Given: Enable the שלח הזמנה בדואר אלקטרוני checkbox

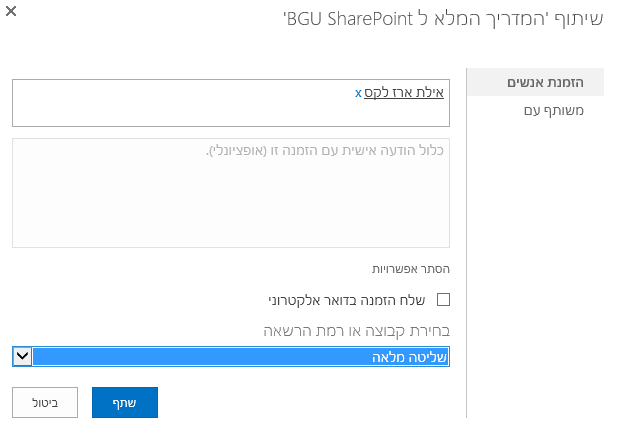Looking at the screenshot, I should pos(443,300).
